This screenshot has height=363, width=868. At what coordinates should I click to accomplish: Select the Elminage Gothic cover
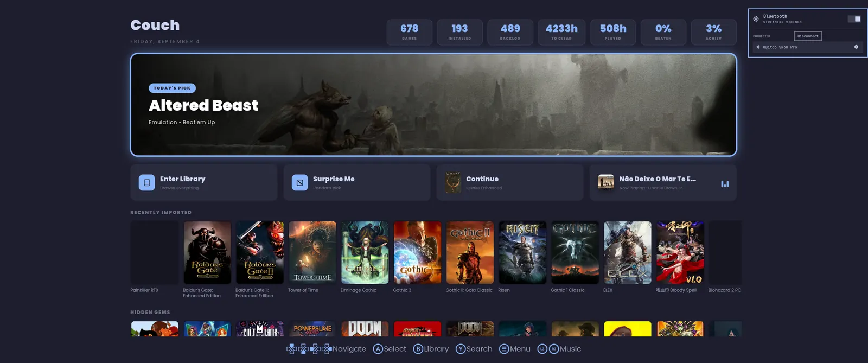pyautogui.click(x=365, y=252)
